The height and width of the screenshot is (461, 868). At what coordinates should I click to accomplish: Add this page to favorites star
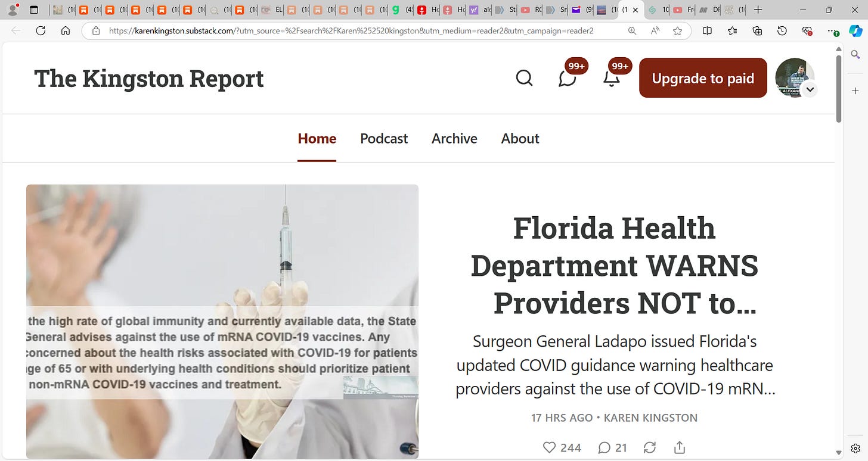point(677,30)
